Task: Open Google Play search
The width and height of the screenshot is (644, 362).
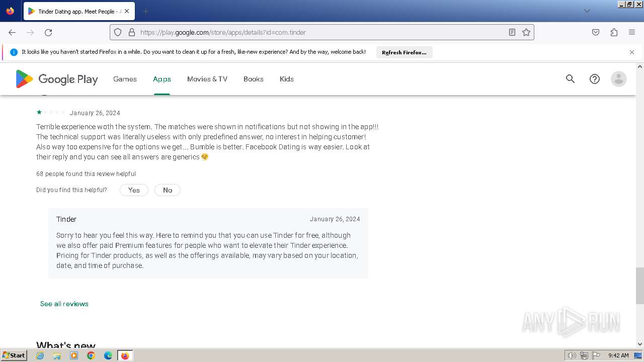Action: click(x=570, y=79)
